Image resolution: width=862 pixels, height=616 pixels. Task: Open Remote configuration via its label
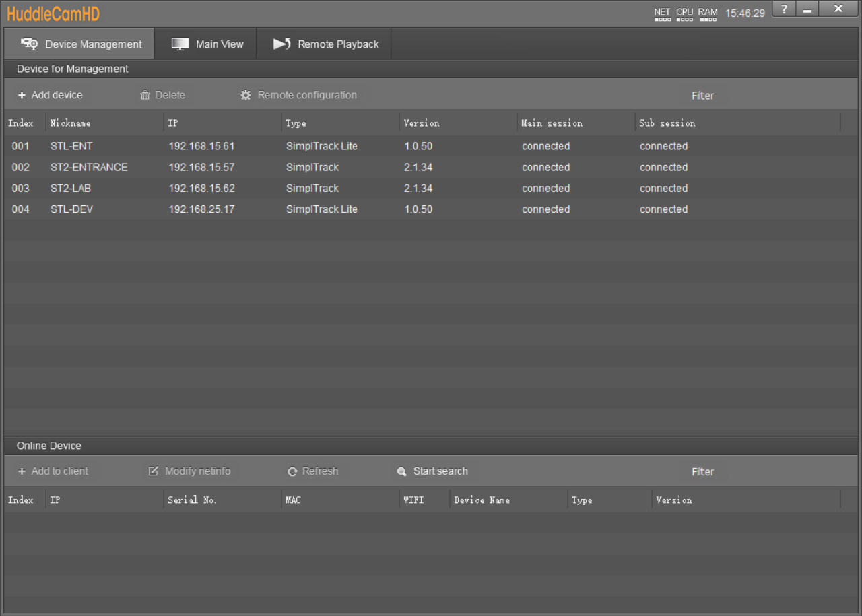(307, 95)
